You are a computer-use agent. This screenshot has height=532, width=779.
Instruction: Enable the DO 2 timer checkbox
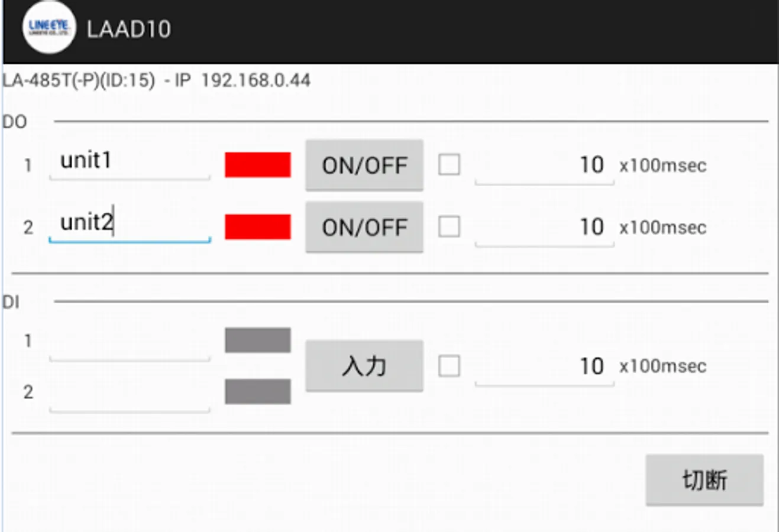(449, 226)
